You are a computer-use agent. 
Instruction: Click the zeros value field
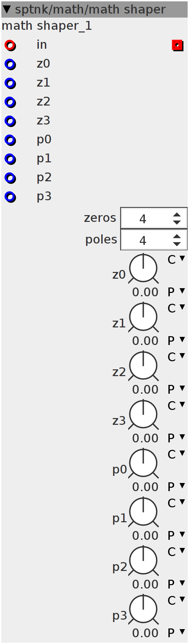154,218
